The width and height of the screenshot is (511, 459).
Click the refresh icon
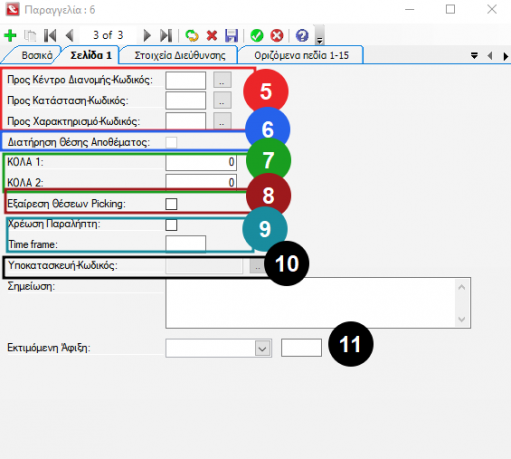pos(192,35)
